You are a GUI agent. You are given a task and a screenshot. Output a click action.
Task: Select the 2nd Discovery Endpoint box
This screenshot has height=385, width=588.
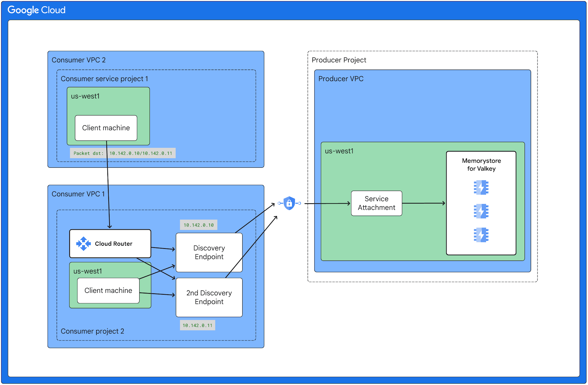[x=209, y=297]
